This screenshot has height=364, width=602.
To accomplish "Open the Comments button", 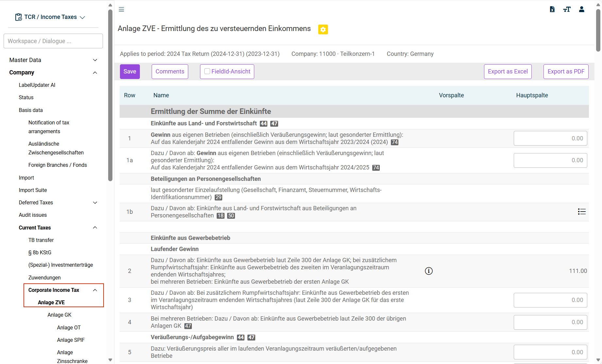I will pos(170,71).
